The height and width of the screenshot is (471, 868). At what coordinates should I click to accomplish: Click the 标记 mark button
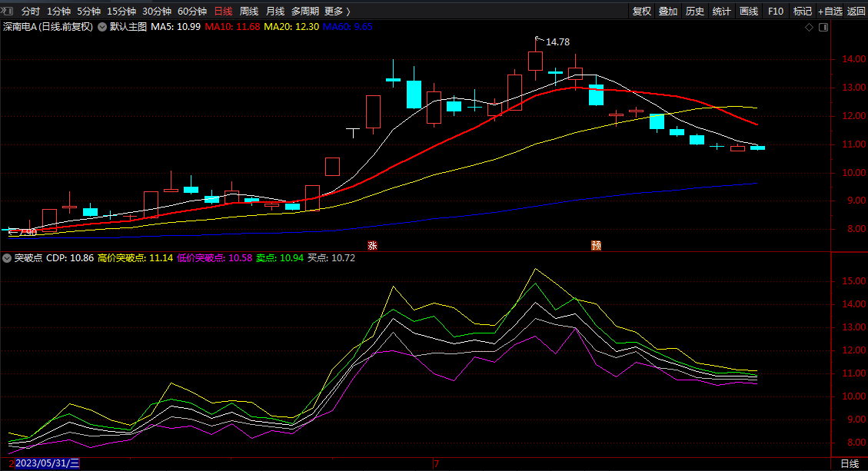802,11
